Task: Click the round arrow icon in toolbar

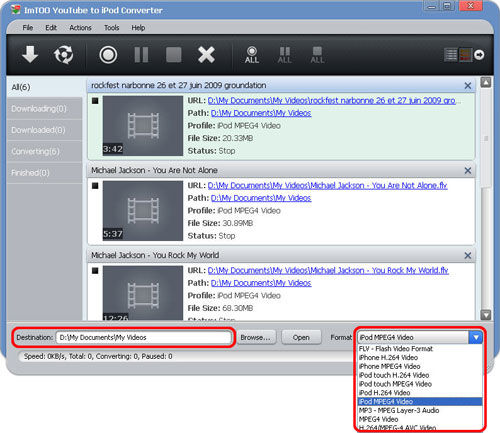Action: click(479, 55)
